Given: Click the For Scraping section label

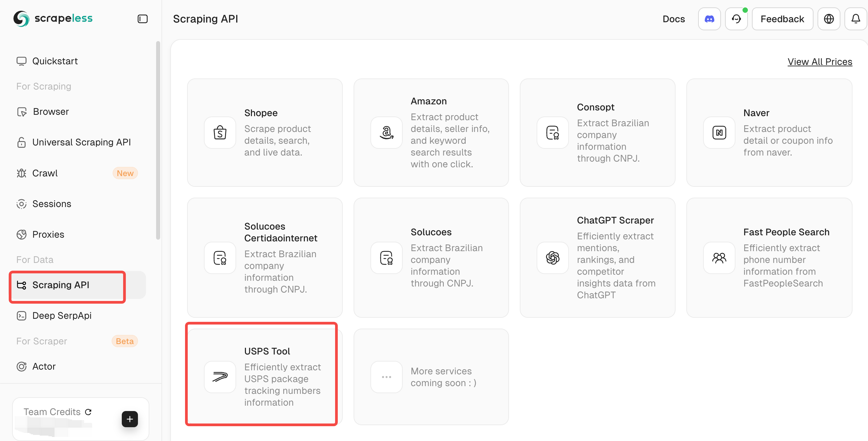Looking at the screenshot, I should click(44, 87).
